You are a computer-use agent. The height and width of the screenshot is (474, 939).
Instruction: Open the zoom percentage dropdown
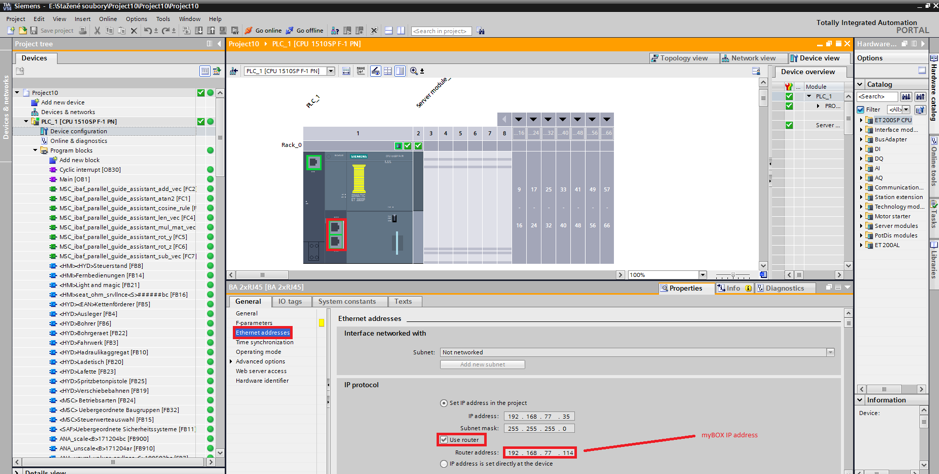point(702,275)
